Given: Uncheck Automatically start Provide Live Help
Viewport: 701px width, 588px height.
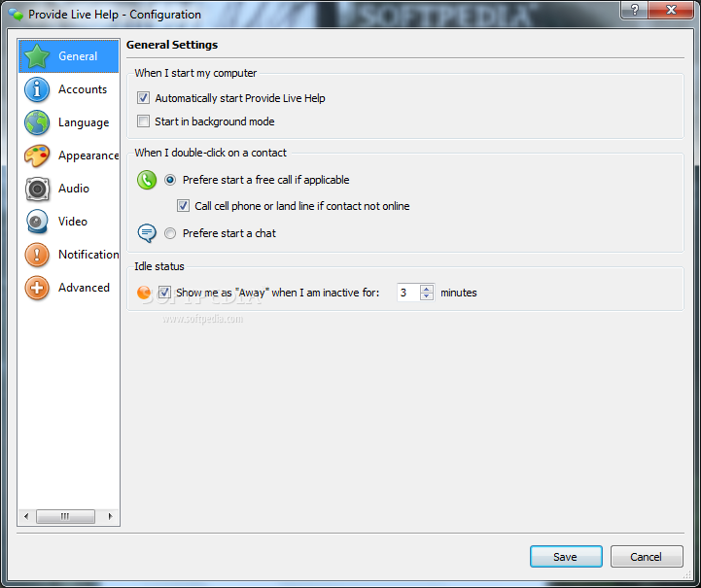Looking at the screenshot, I should pyautogui.click(x=143, y=98).
